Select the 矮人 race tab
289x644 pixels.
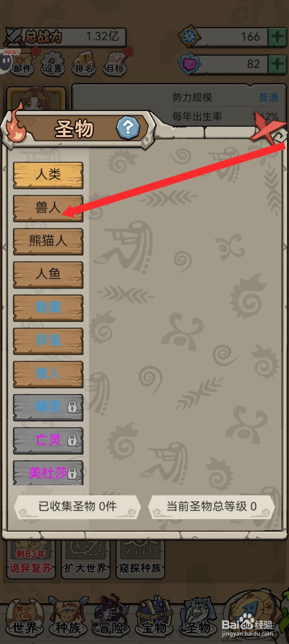click(48, 374)
